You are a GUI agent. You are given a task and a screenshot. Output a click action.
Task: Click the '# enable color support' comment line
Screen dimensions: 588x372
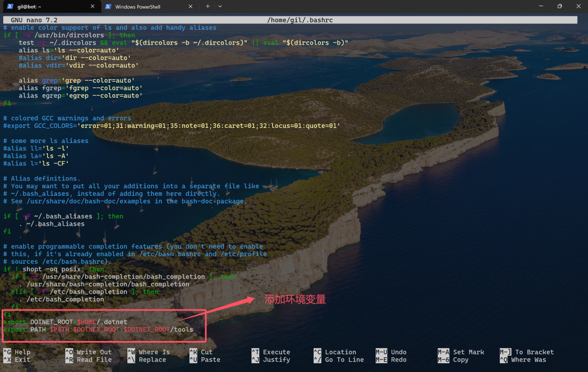tap(110, 28)
